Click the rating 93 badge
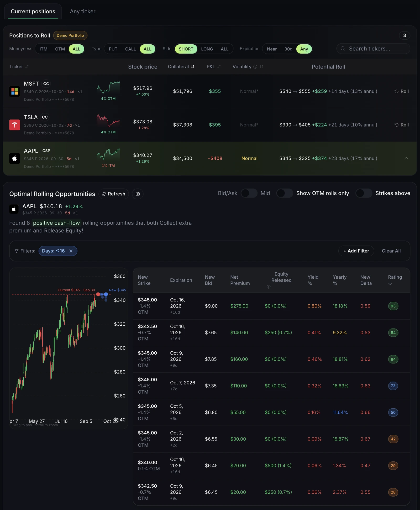The image size is (420, 510). tap(393, 306)
